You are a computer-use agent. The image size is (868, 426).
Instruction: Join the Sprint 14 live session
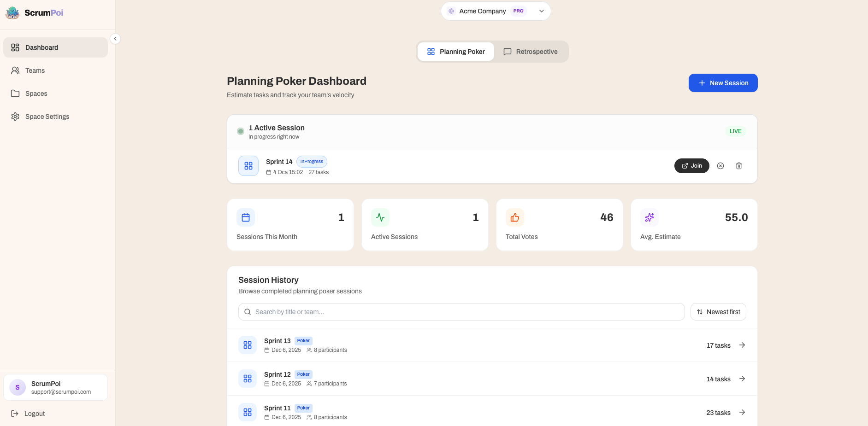(x=691, y=165)
